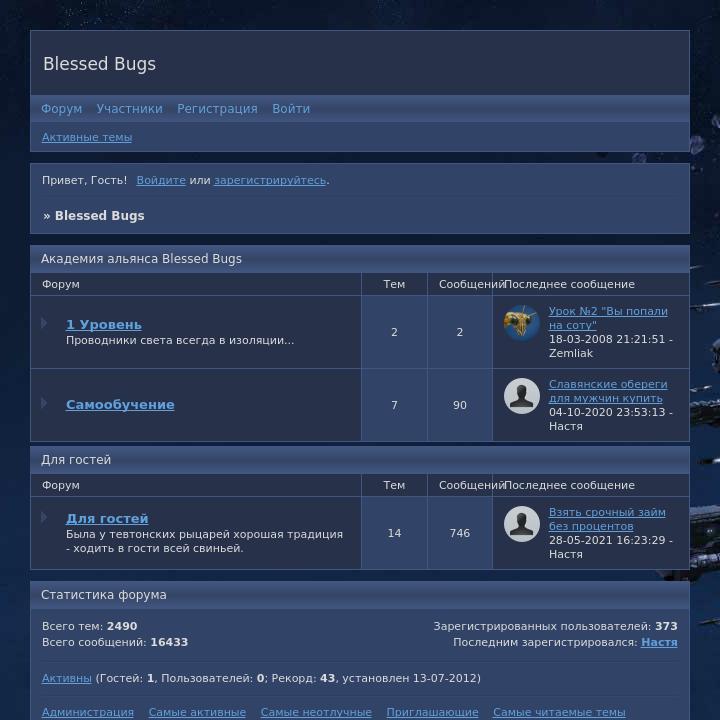Click the status icon next to Самообучение
This screenshot has width=720, height=720.
(44, 403)
